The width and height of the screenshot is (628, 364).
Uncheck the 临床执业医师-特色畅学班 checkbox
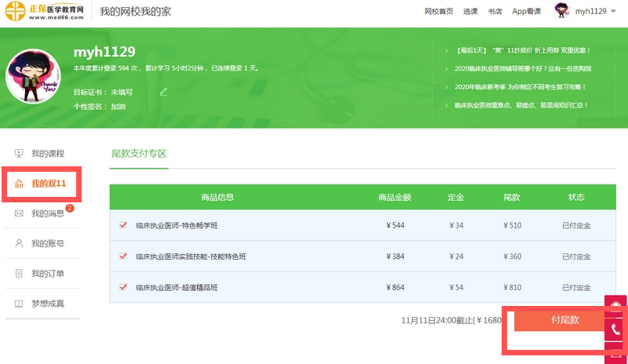point(122,225)
